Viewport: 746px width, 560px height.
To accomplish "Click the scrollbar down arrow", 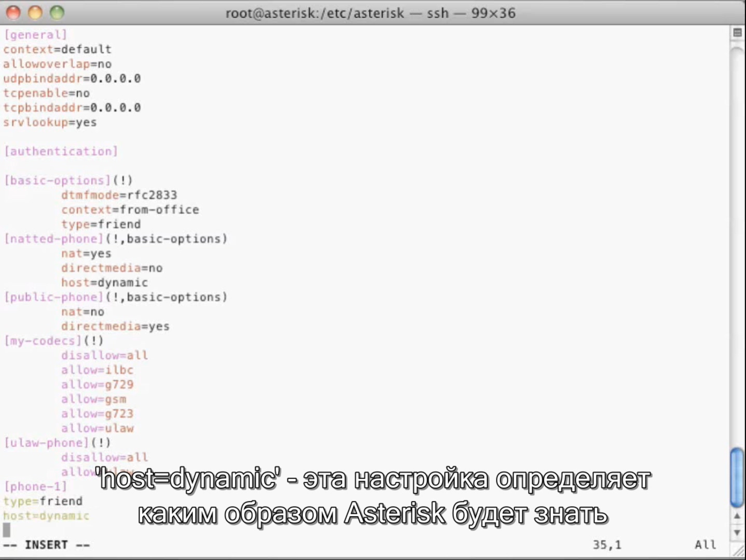I will tap(737, 533).
